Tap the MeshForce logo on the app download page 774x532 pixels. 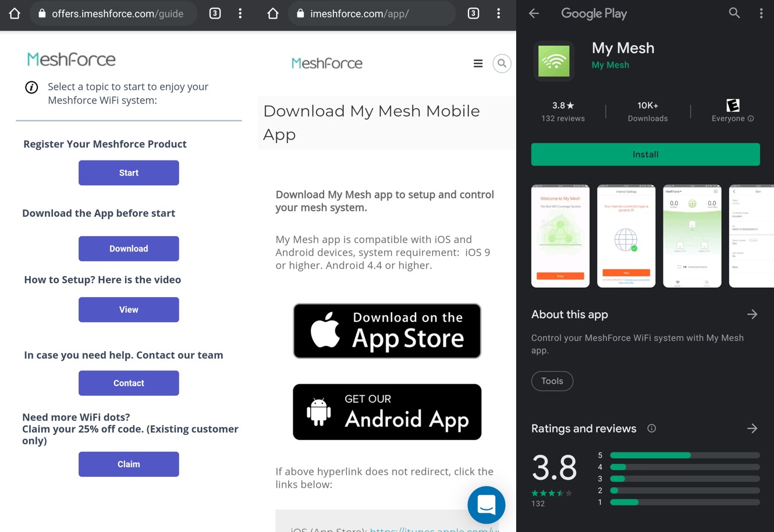[x=327, y=63]
